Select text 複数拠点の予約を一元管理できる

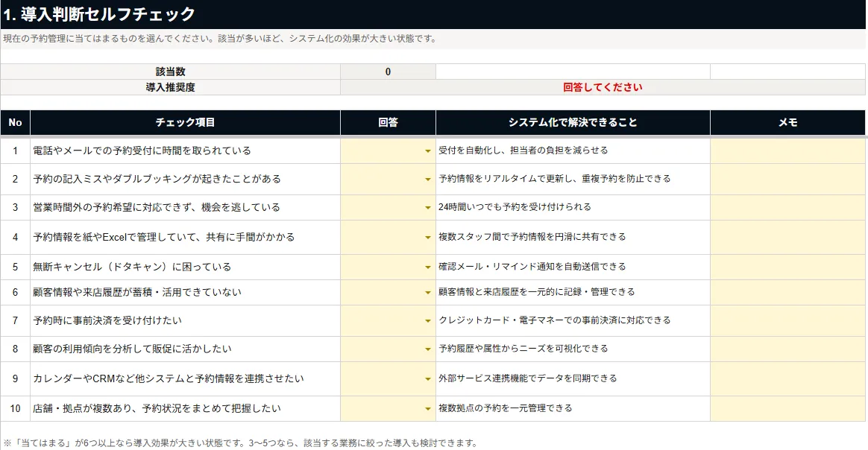(x=506, y=408)
